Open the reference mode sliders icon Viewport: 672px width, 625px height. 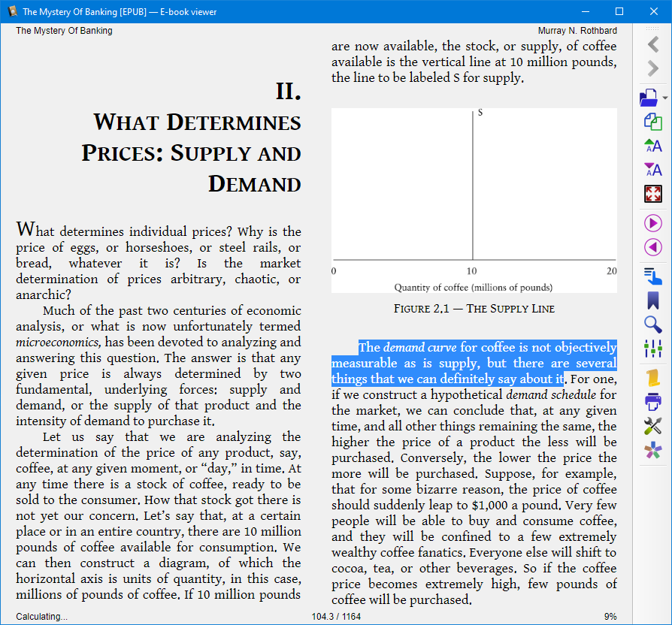pos(652,349)
